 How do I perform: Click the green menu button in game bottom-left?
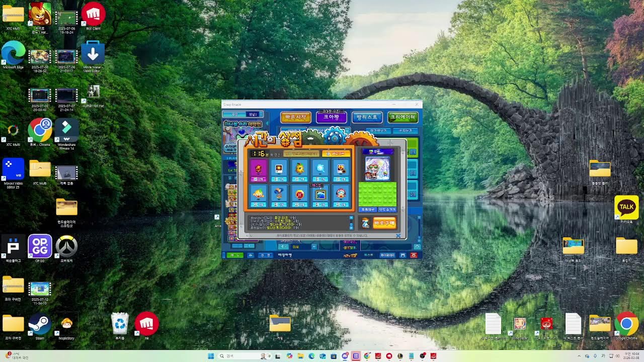click(x=235, y=255)
